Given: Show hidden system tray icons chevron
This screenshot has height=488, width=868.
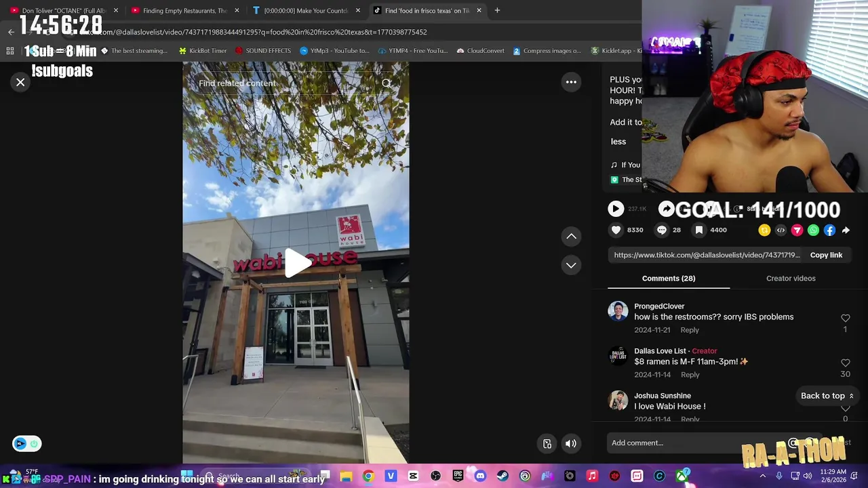Looking at the screenshot, I should tap(763, 476).
